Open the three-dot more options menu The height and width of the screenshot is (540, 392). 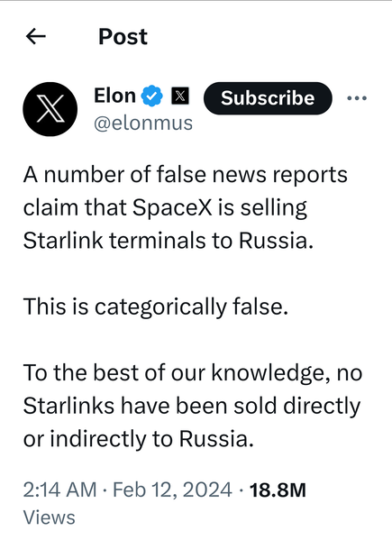[x=357, y=98]
